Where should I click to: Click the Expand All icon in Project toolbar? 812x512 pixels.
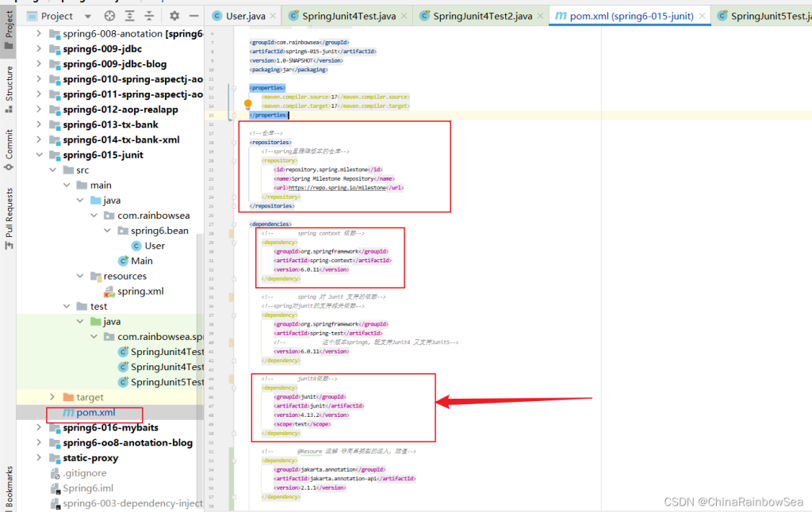[130, 15]
